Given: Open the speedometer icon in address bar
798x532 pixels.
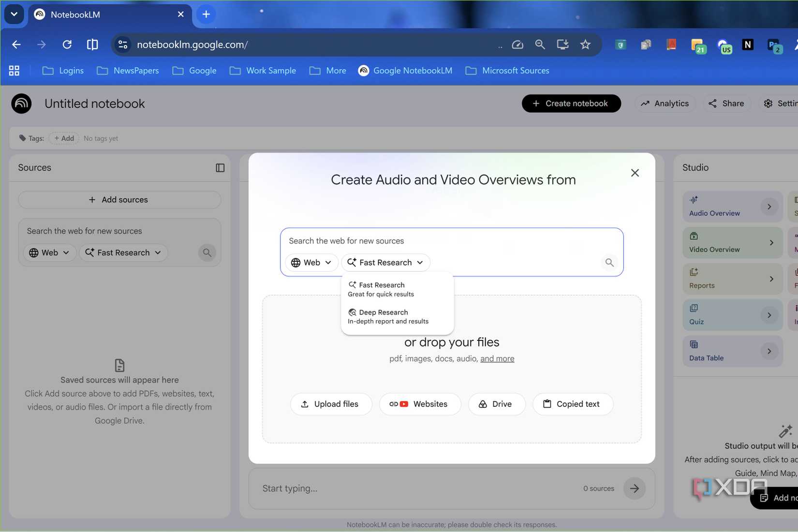Looking at the screenshot, I should point(517,44).
